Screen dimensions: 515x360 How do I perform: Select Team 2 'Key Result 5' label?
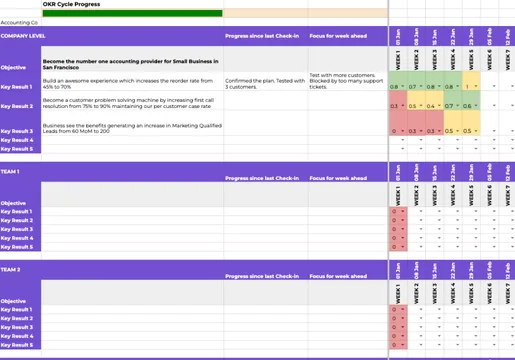tap(17, 345)
